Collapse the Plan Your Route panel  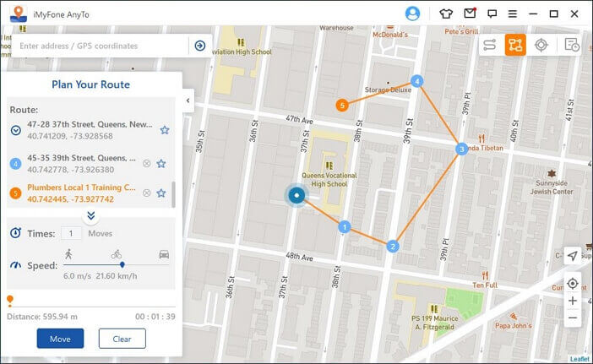tap(188, 101)
